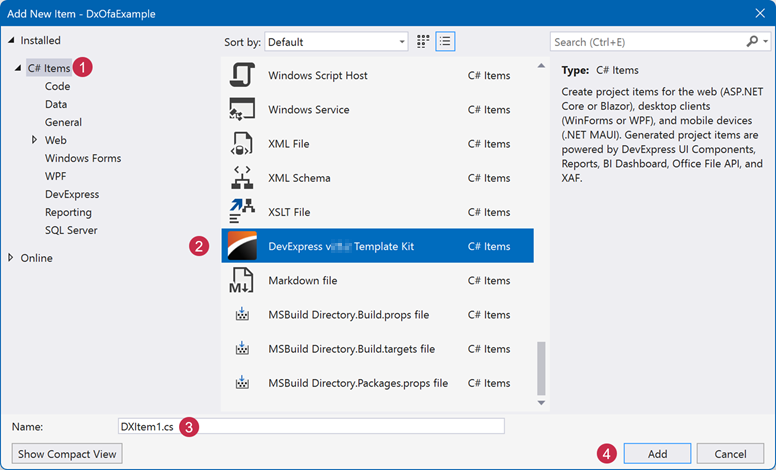
Task: Click the MSBuild Directory.Build.targets file icon
Action: pyautogui.click(x=242, y=348)
